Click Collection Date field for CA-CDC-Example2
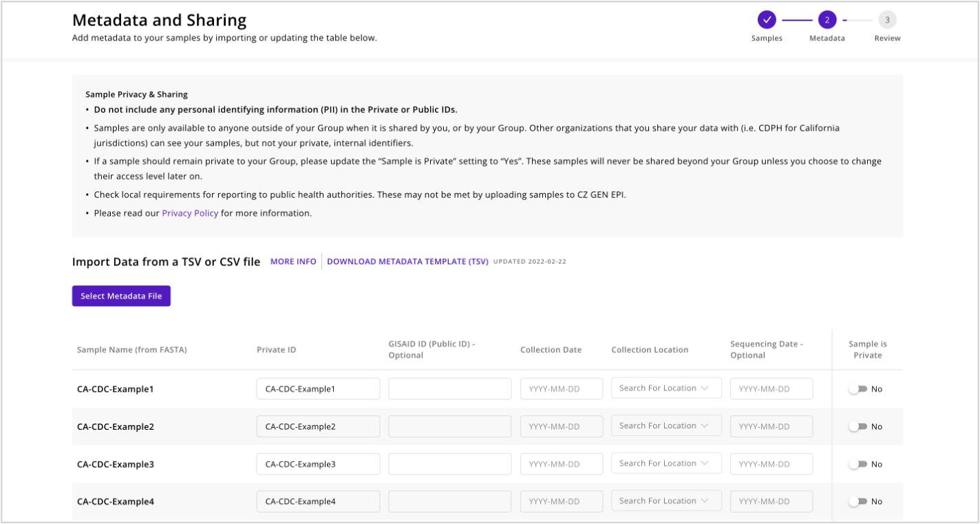Image resolution: width=980 pixels, height=524 pixels. pyautogui.click(x=562, y=426)
